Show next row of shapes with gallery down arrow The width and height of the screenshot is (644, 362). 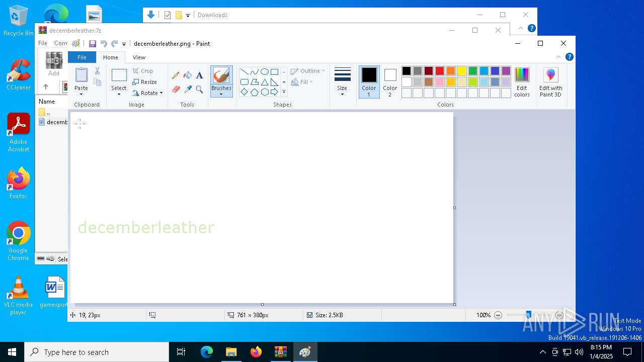pos(284,82)
